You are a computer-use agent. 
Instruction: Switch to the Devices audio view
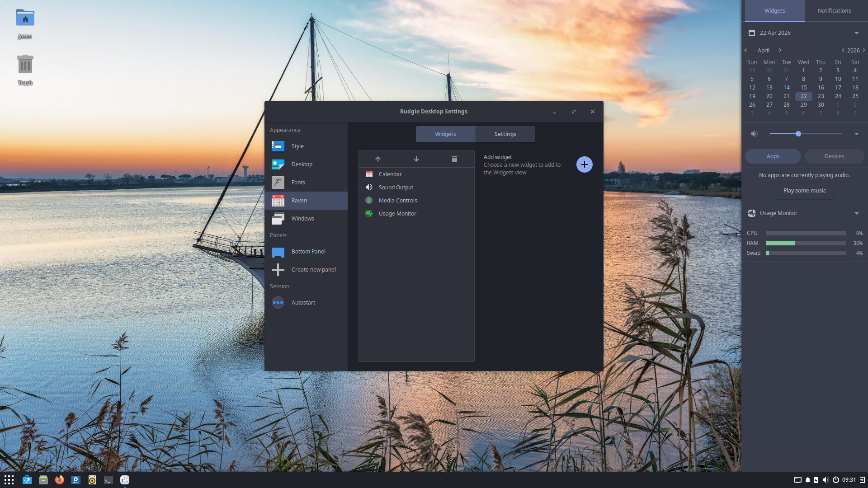[834, 156]
